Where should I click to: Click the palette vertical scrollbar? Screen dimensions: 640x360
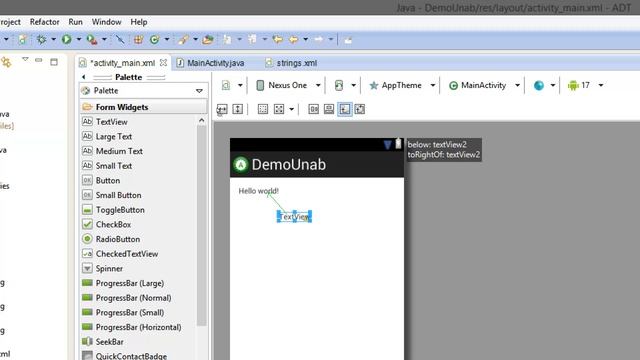[x=202, y=225]
